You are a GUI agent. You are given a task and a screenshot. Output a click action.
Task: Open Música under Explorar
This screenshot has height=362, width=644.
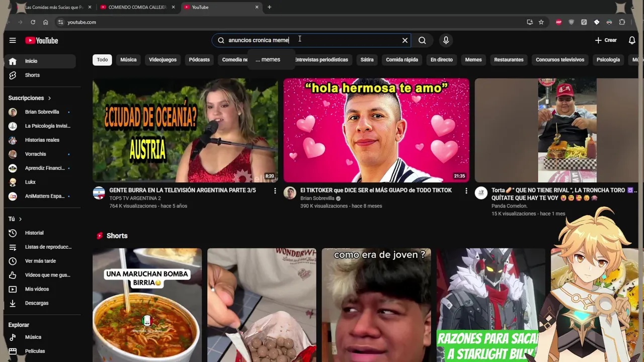41,337
